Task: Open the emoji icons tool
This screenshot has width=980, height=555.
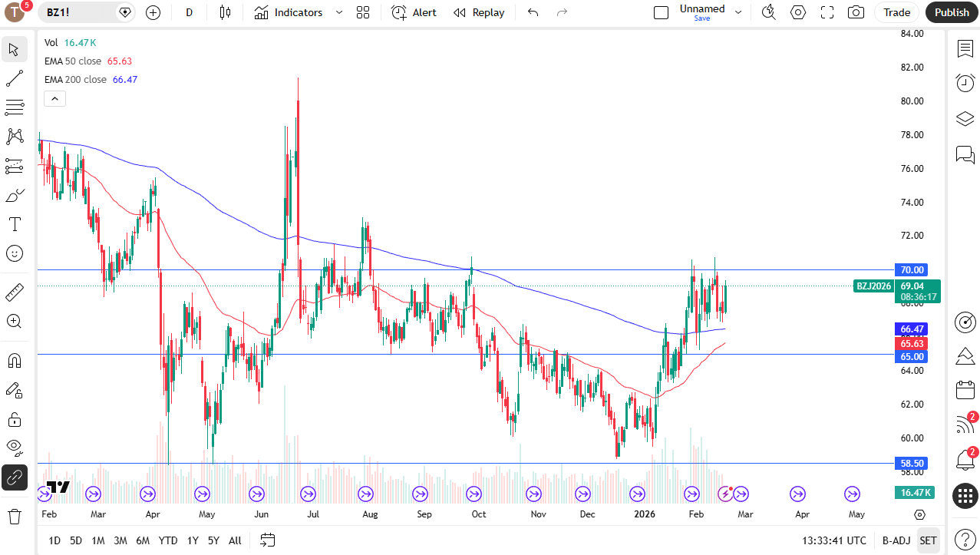Action: [x=14, y=253]
